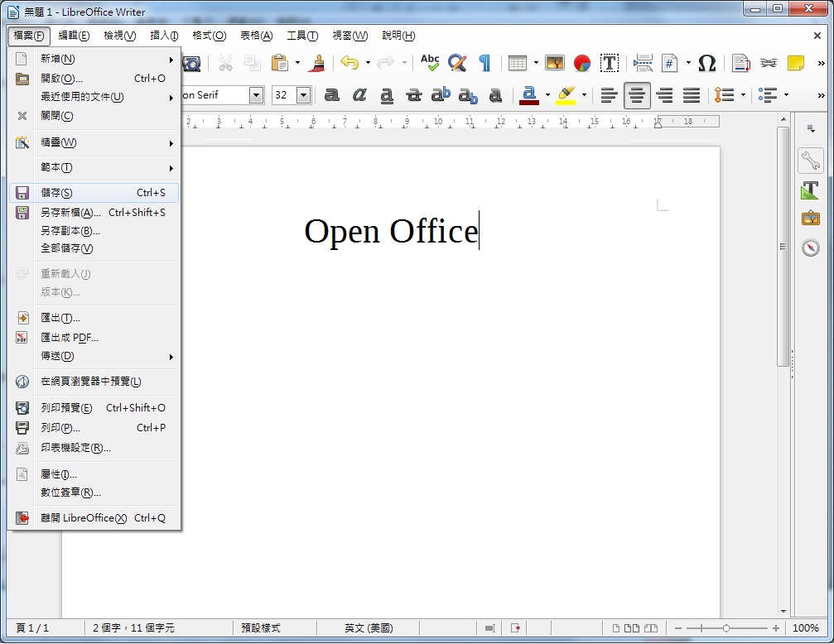The image size is (834, 644).
Task: Click the Insert Image icon
Action: tap(555, 63)
